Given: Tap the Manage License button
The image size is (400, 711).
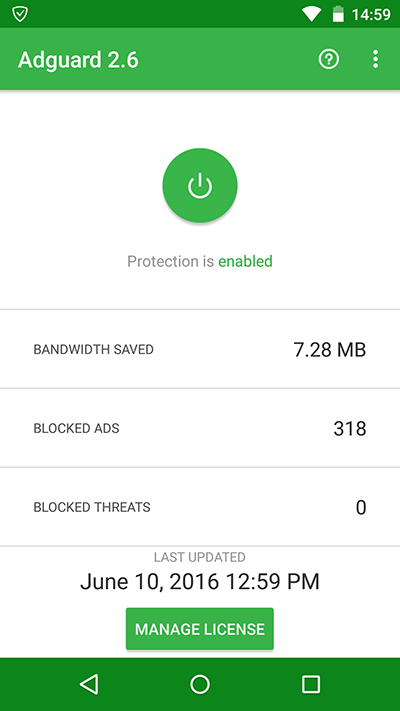Looking at the screenshot, I should tap(200, 629).
